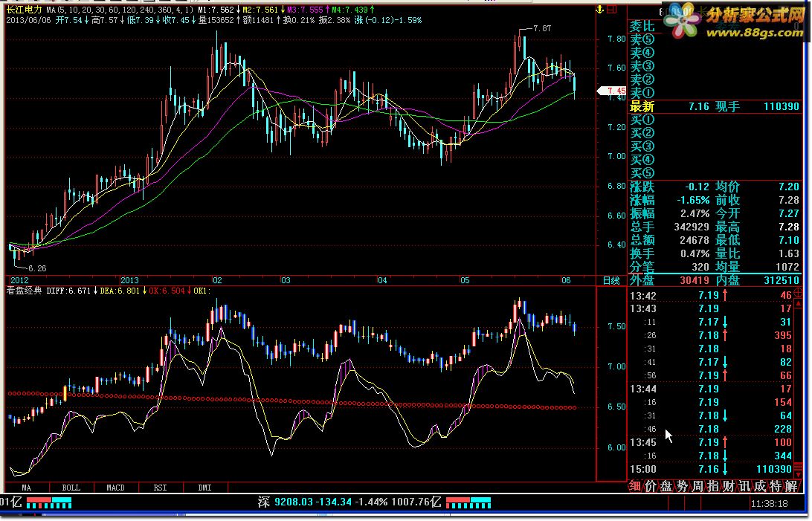Click the 看盘经典 indicator name
Image resolution: width=812 pixels, height=521 pixels.
(24, 291)
